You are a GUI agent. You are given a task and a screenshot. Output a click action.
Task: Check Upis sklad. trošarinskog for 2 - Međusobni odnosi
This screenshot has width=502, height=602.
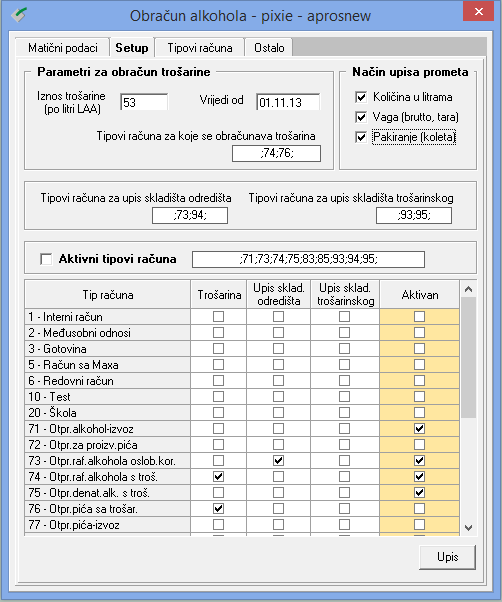(x=344, y=332)
